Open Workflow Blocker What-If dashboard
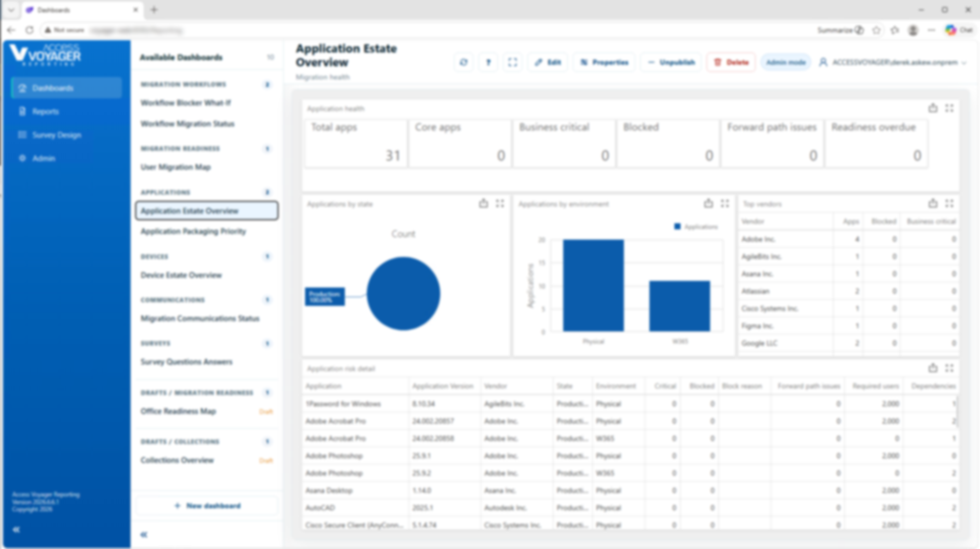This screenshot has width=980, height=549. [207, 103]
